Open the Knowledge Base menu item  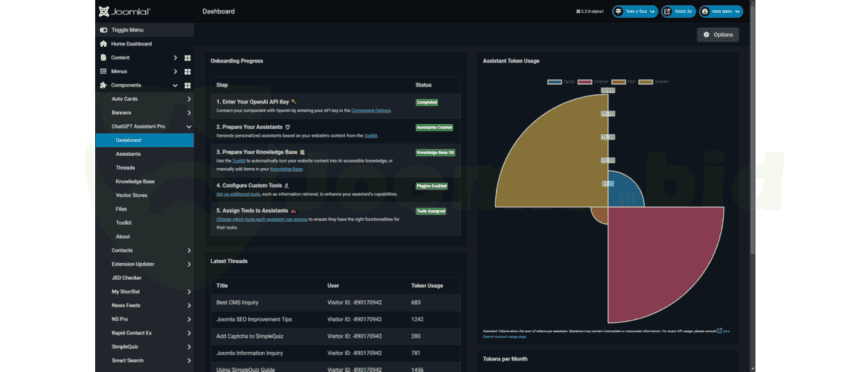pyautogui.click(x=135, y=181)
